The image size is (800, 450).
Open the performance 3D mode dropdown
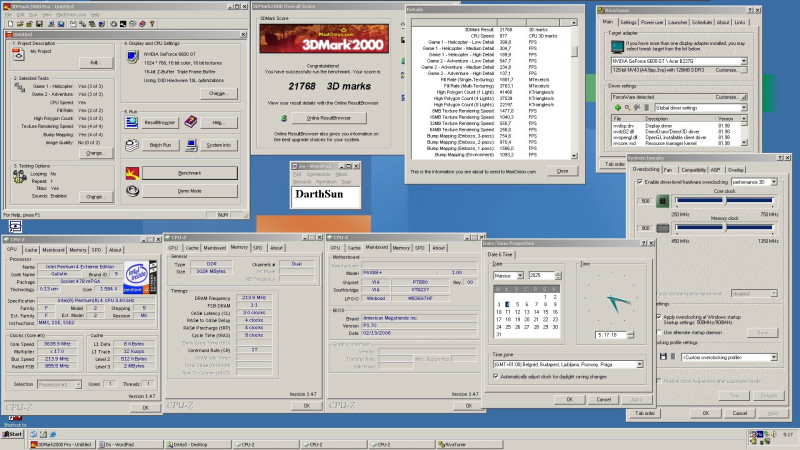coord(774,182)
